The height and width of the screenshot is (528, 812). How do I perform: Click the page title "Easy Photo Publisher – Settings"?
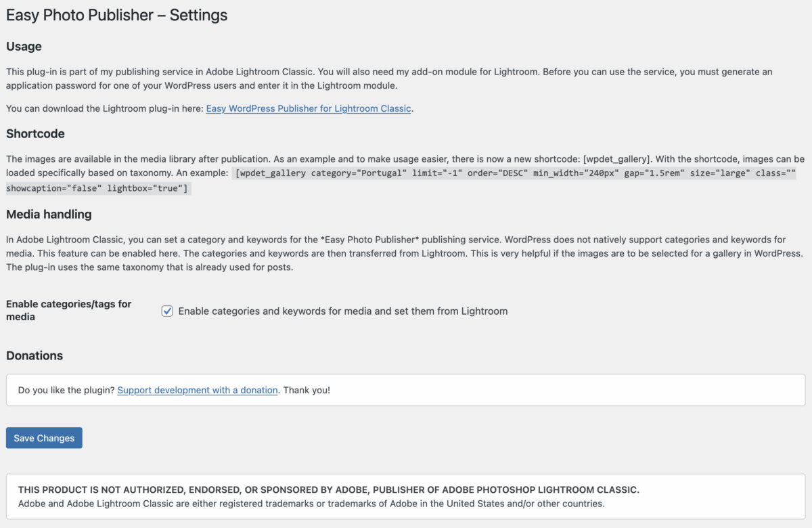[x=116, y=15]
